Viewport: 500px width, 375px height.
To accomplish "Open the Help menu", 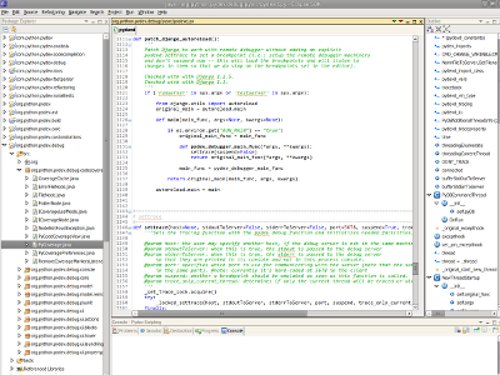I will coord(162,12).
